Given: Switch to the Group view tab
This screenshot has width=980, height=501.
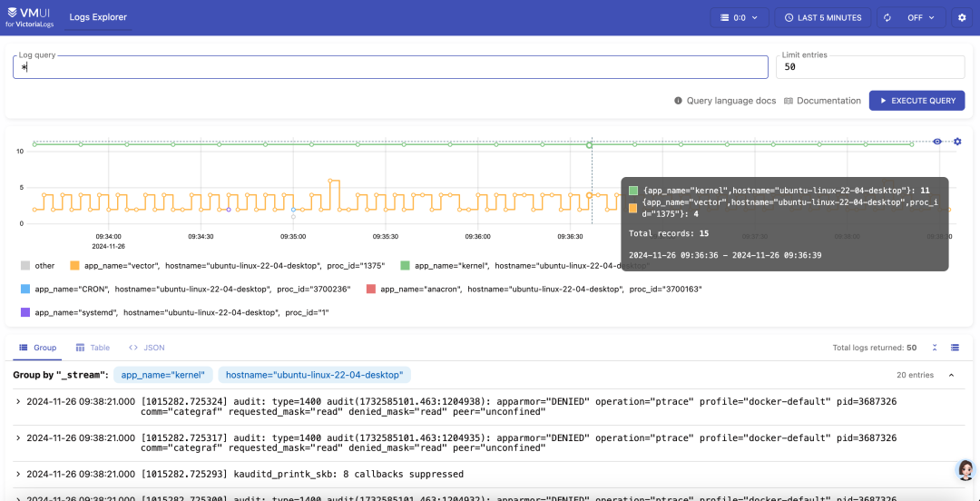Looking at the screenshot, I should click(x=37, y=348).
